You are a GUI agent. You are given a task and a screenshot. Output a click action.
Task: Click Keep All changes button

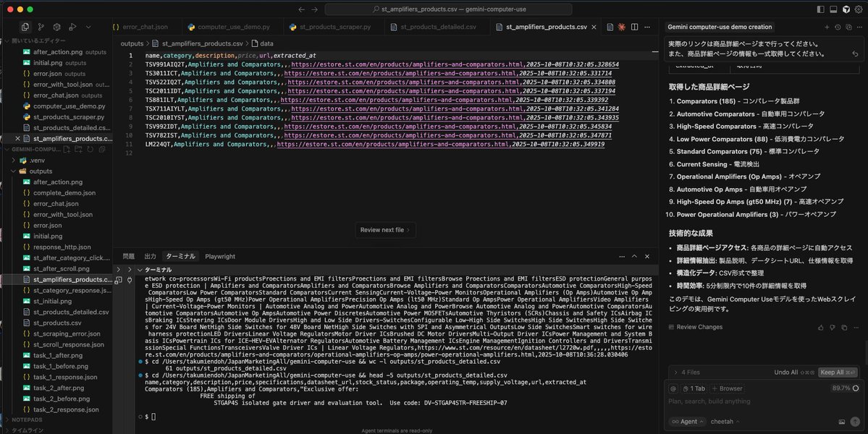838,373
